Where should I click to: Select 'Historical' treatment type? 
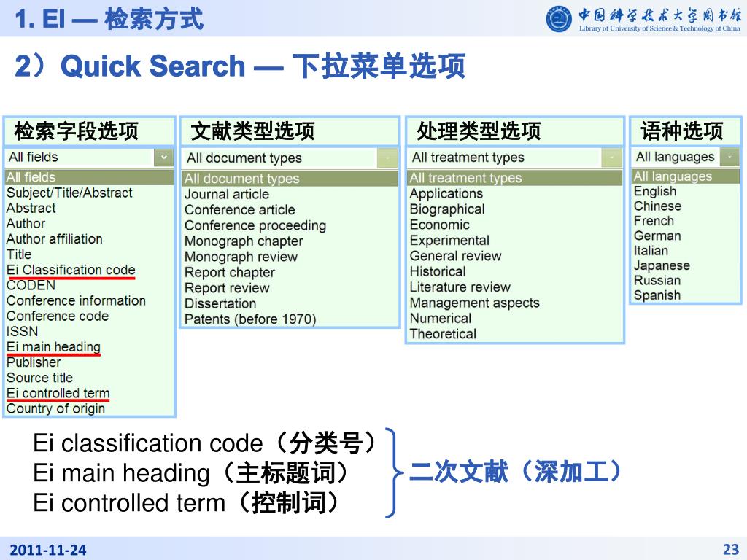click(x=438, y=272)
